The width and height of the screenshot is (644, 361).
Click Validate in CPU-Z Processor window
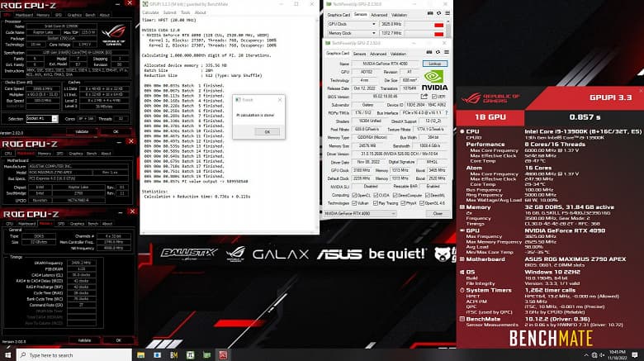tap(82, 131)
